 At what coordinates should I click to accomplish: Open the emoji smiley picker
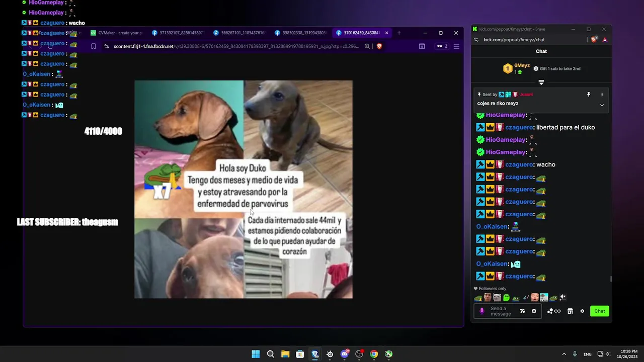pyautogui.click(x=534, y=311)
